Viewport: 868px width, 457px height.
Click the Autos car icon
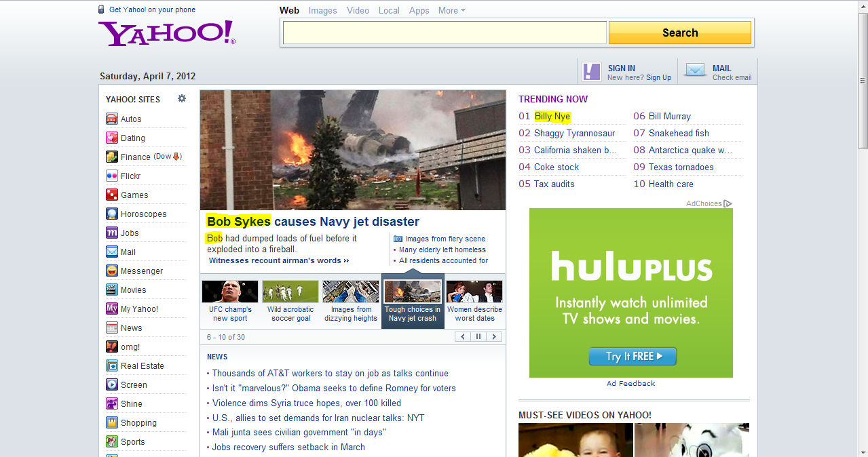pos(112,119)
